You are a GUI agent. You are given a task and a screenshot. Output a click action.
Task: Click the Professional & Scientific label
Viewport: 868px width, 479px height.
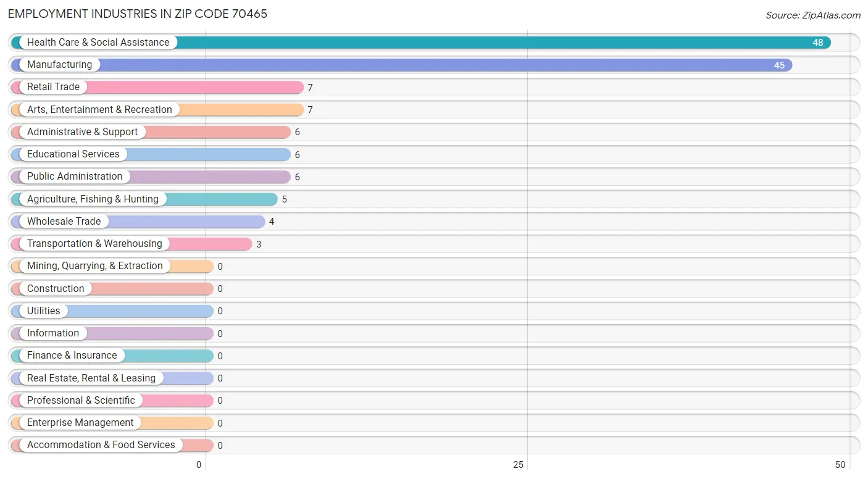point(81,400)
